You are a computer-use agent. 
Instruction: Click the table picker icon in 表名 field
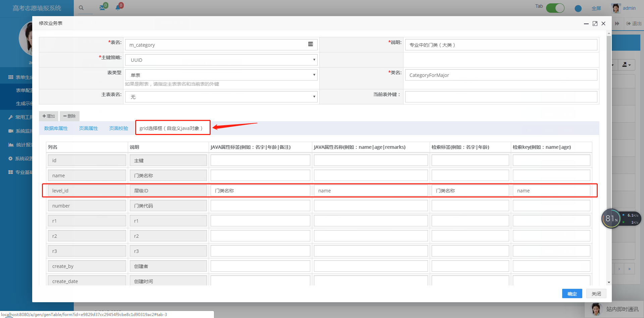point(311,44)
